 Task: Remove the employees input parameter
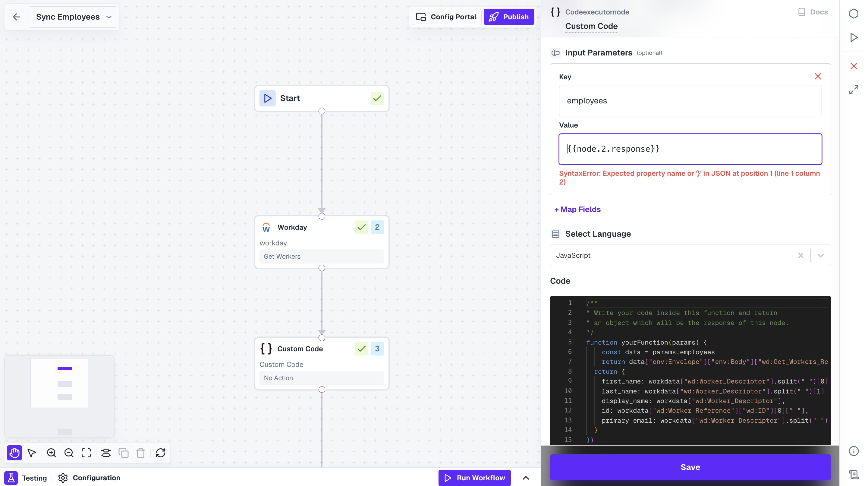coord(818,76)
